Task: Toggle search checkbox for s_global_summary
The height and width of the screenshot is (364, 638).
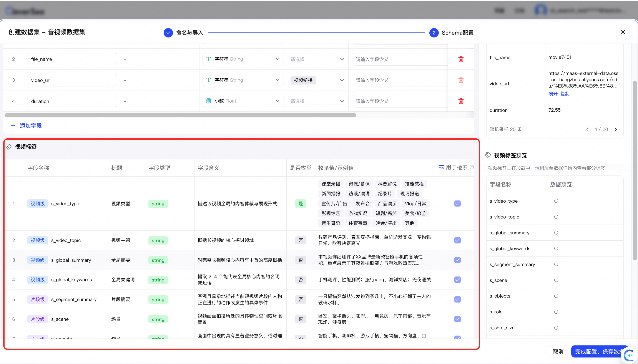Action: 457,260
